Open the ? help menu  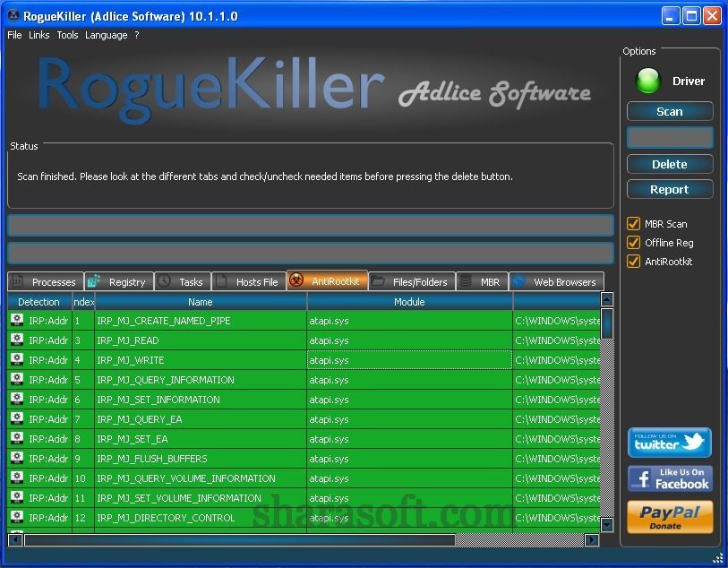point(137,35)
